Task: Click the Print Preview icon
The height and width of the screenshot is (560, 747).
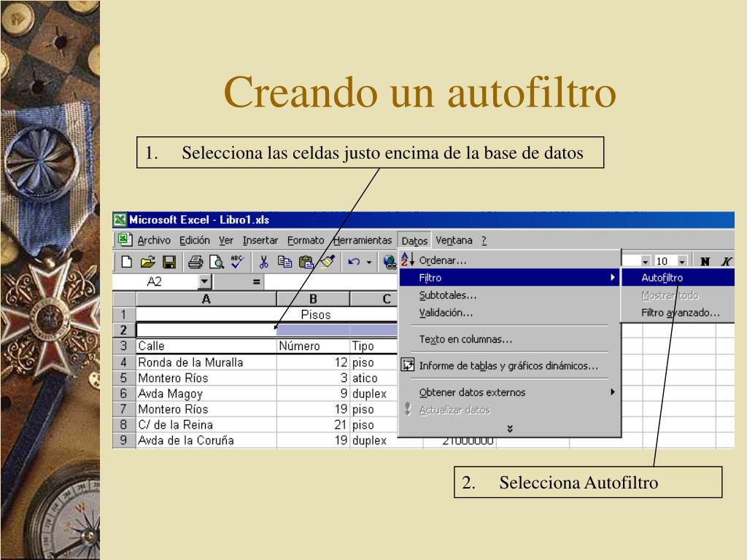Action: point(217,262)
